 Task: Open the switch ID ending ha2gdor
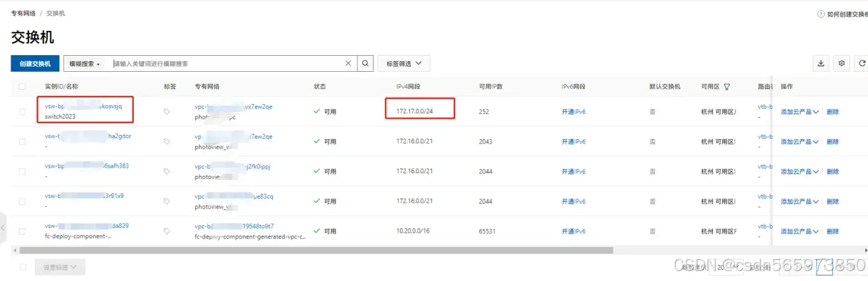[x=88, y=136]
